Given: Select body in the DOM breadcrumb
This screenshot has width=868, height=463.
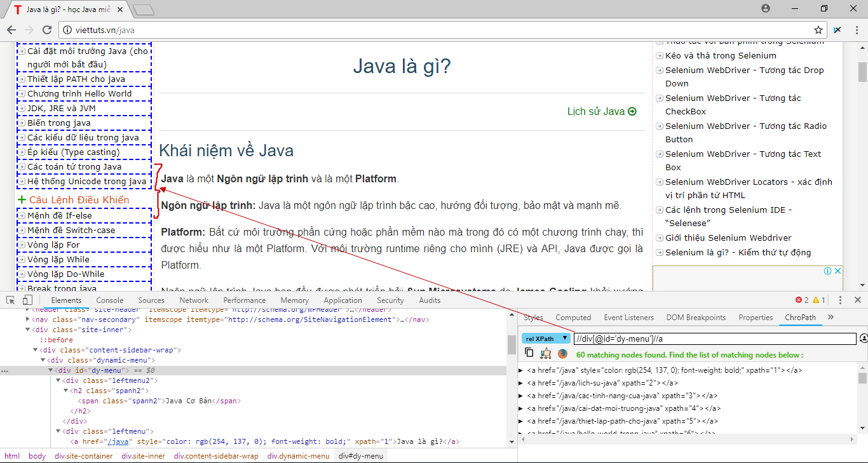Looking at the screenshot, I should point(37,456).
